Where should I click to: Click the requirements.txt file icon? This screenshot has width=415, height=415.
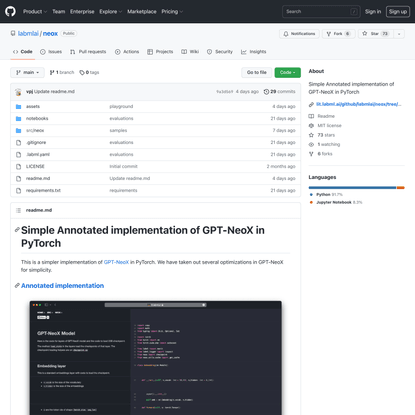[19, 191]
